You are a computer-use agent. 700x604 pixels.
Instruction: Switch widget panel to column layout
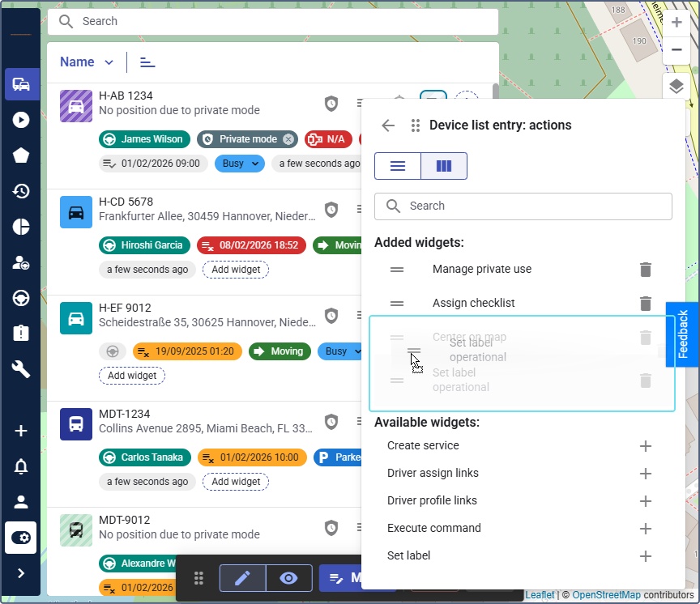(x=443, y=166)
